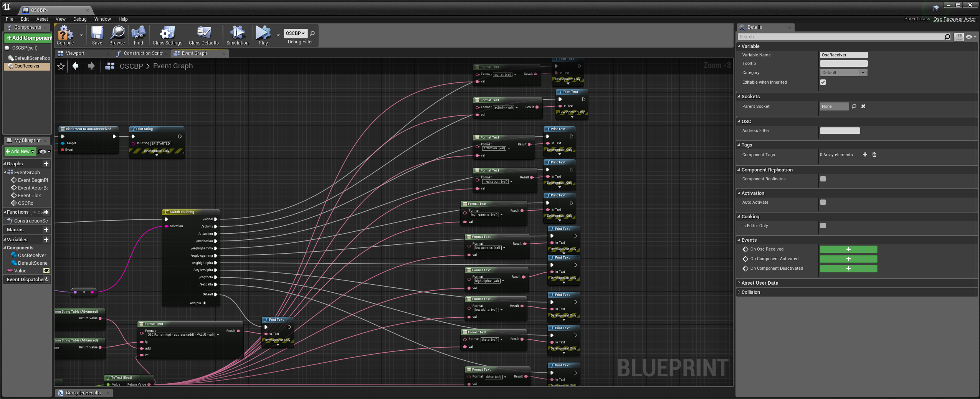Enable Is Editor Only checkbox
The image size is (980, 399).
[x=823, y=226]
